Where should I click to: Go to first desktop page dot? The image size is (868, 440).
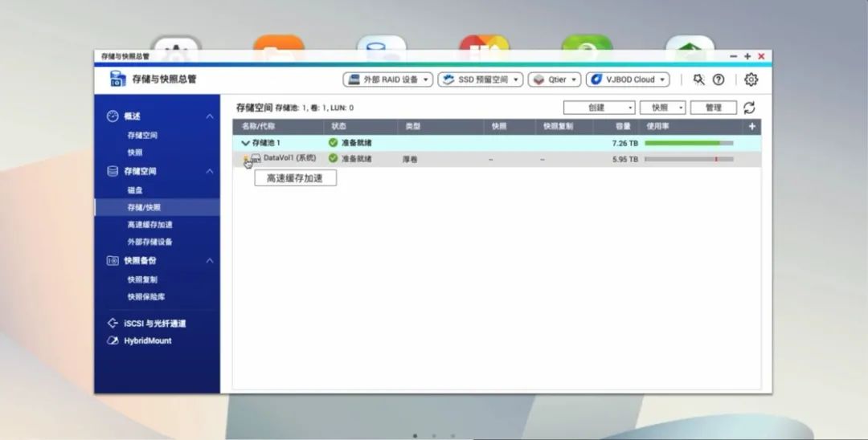coord(416,435)
